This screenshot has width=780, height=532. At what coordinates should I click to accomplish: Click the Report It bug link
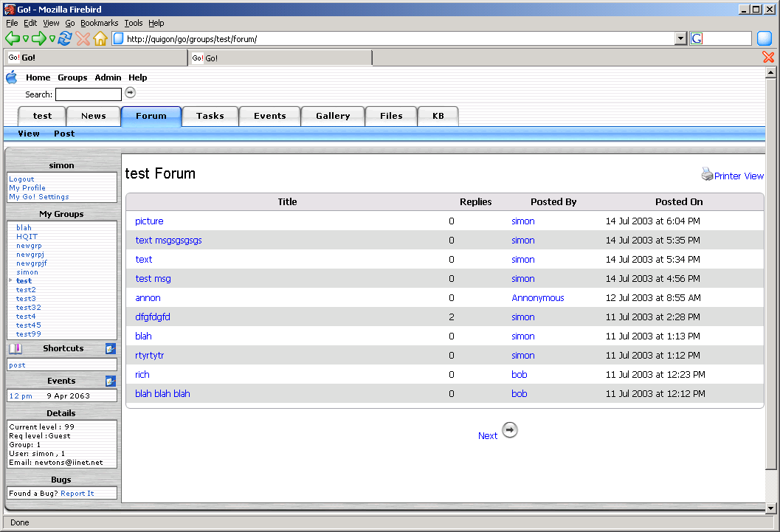point(77,493)
